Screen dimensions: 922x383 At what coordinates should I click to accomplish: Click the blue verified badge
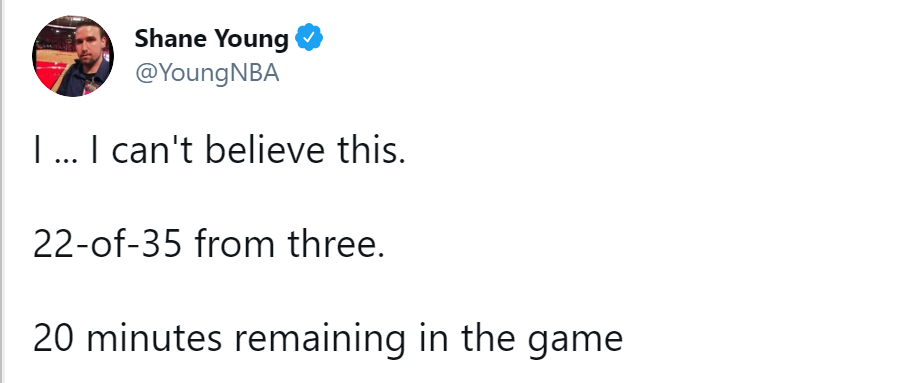pos(308,38)
